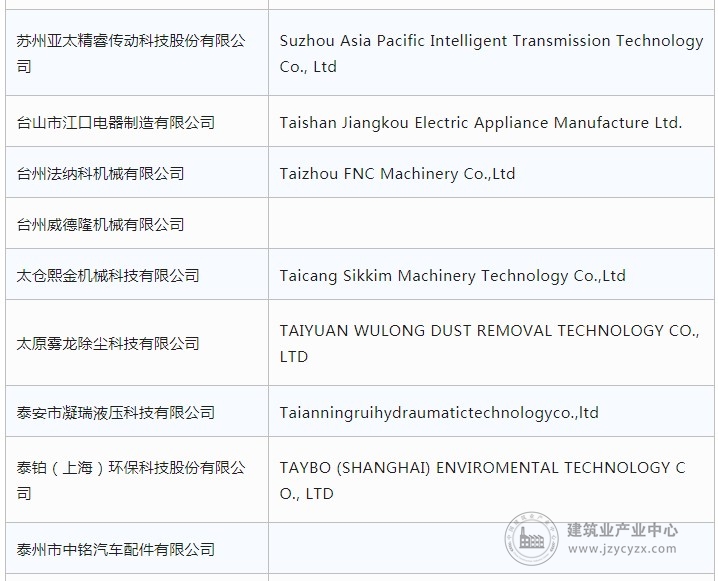Click the 泰安市凝瑞液压科技有限公司 cell
718x581 pixels.
137,411
